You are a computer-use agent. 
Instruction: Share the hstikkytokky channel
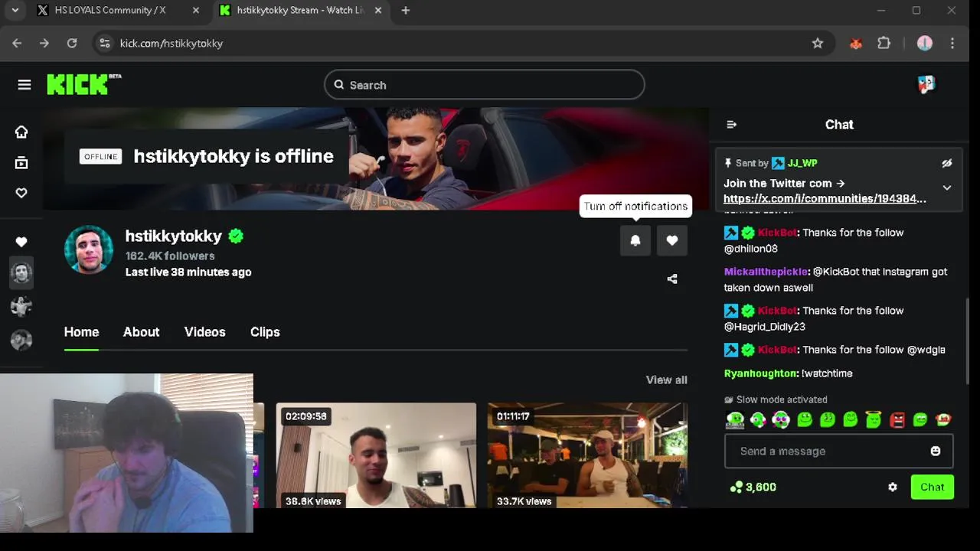(x=672, y=279)
